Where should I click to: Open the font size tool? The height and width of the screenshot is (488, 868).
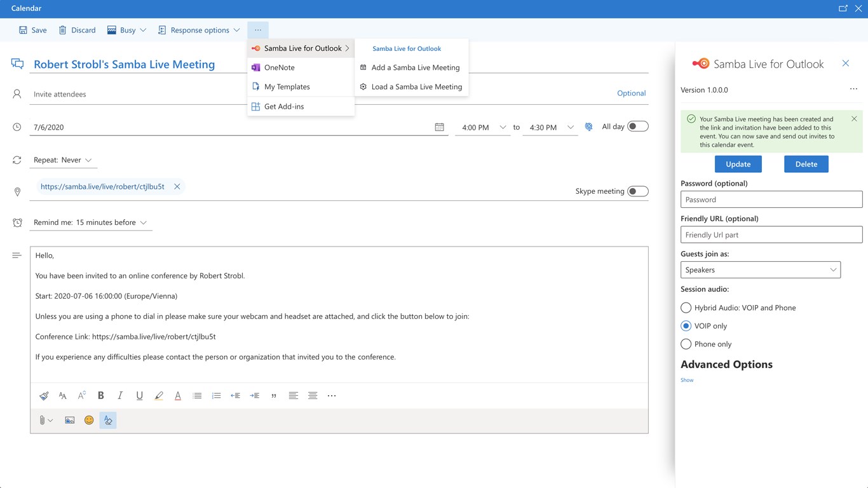coord(62,396)
